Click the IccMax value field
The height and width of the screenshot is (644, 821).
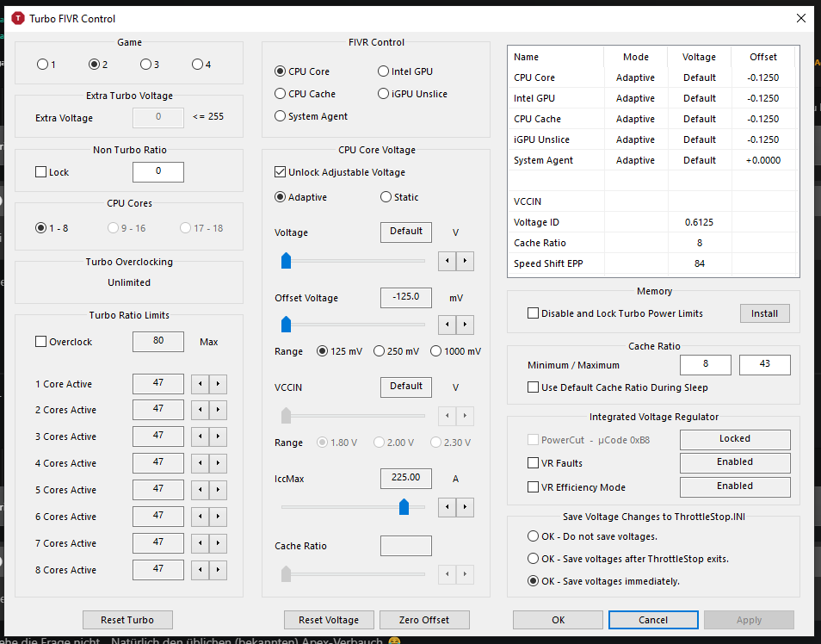pos(406,479)
